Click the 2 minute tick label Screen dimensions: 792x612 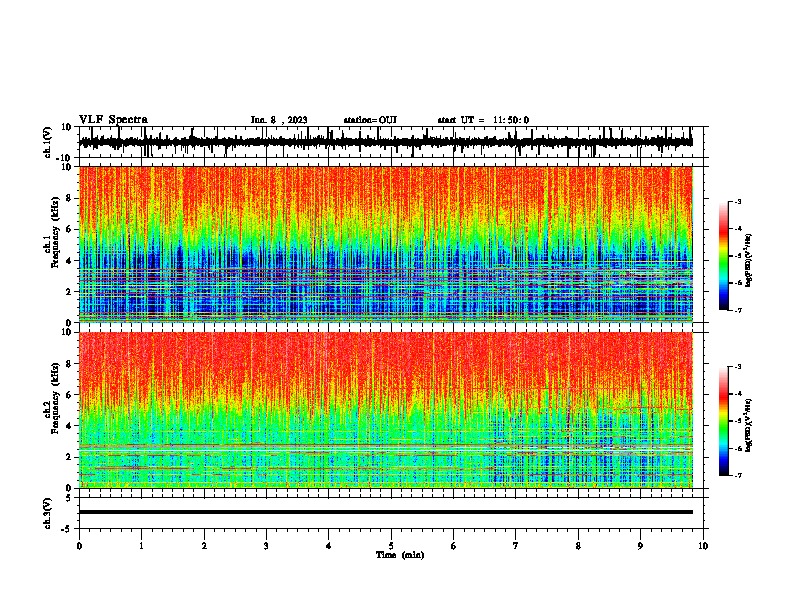tap(204, 546)
